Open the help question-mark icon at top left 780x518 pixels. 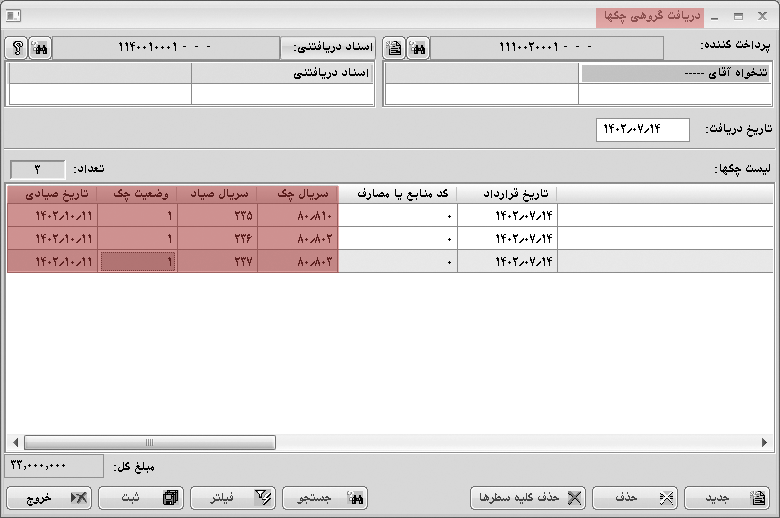pos(16,48)
